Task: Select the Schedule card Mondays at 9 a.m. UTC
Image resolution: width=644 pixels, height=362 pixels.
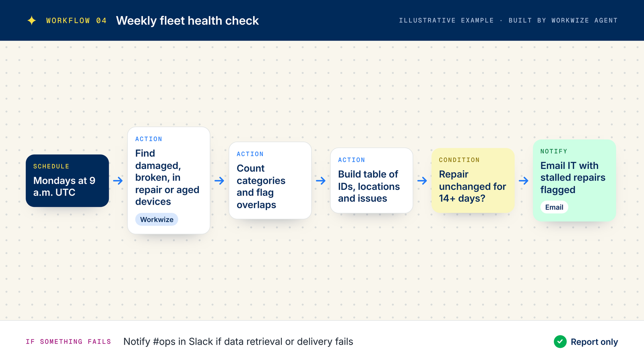Action: 67,181
